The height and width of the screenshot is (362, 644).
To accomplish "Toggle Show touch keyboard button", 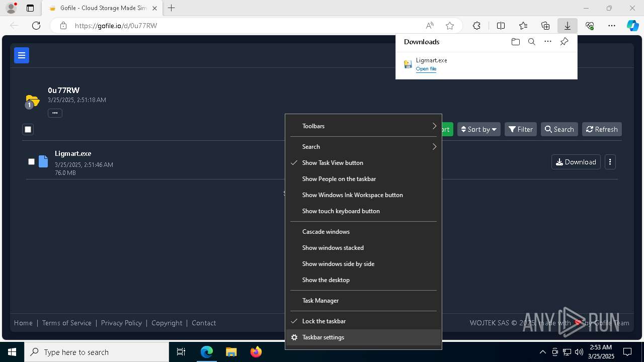I will pos(363,211).
